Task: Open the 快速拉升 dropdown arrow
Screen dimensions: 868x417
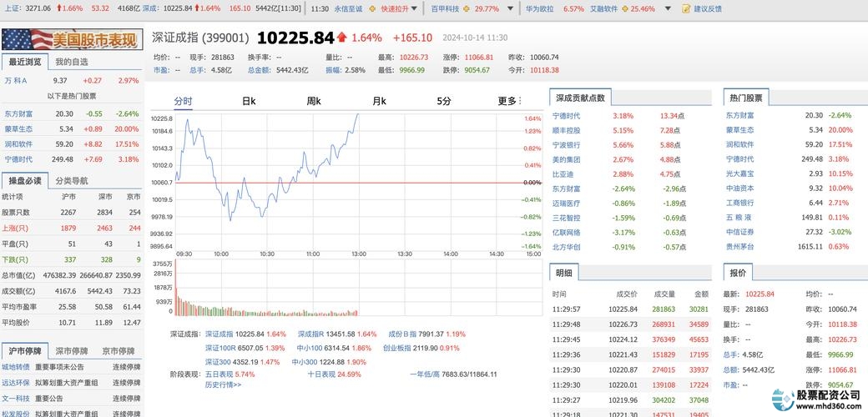Action: [x=413, y=9]
